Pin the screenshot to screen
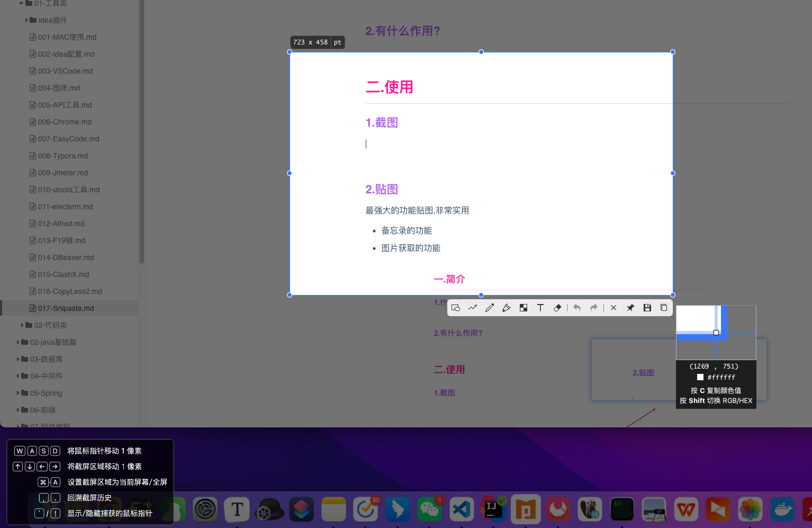 point(630,308)
